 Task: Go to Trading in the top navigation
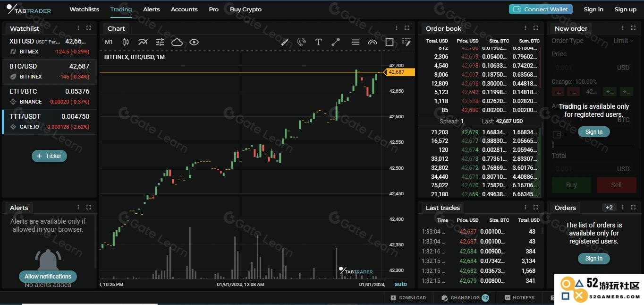click(121, 9)
